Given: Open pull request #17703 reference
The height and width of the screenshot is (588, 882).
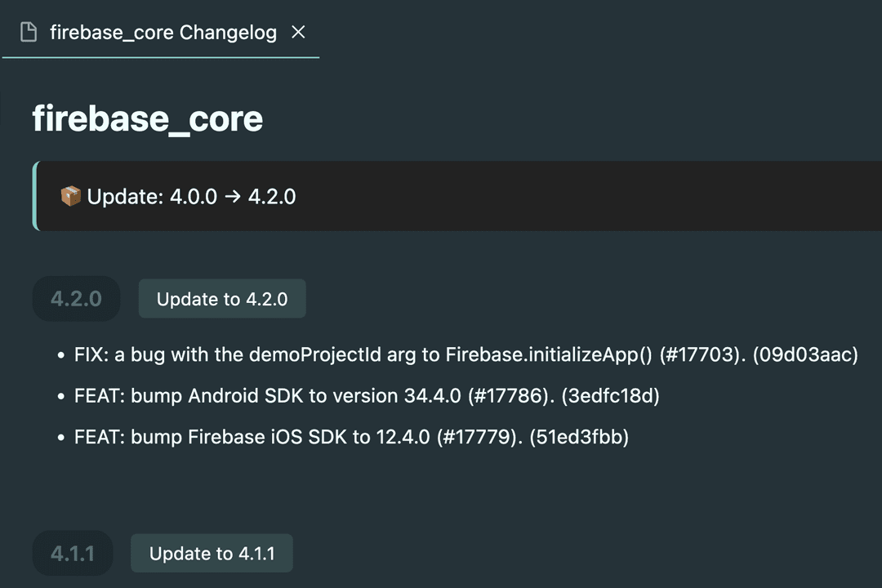Looking at the screenshot, I should [x=703, y=355].
